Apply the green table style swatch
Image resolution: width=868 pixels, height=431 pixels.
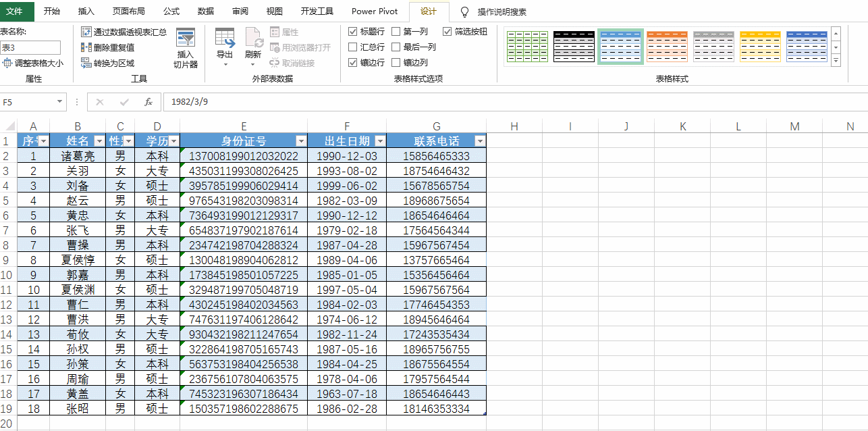(x=527, y=47)
